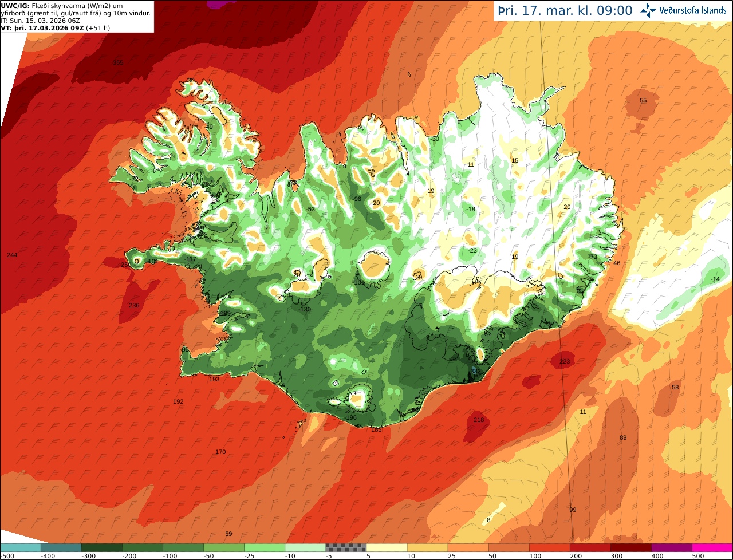Choose the -50 to -25 light green swatch
733x560 pixels.
point(224,547)
